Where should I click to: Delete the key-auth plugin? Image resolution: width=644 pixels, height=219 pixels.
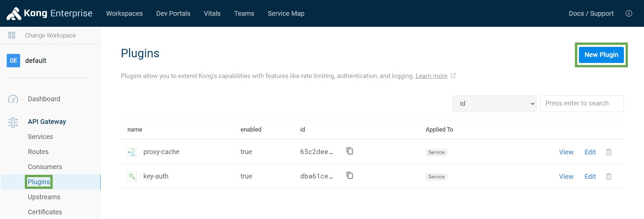coord(609,176)
